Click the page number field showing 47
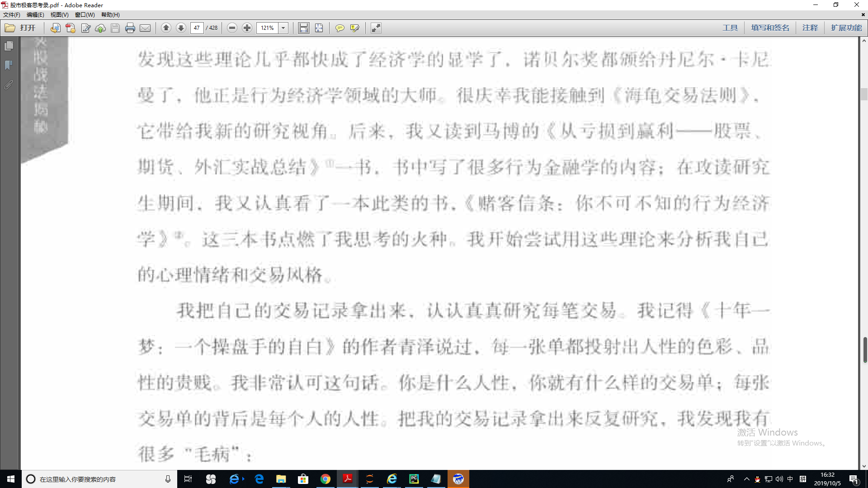The image size is (868, 488). pos(197,28)
